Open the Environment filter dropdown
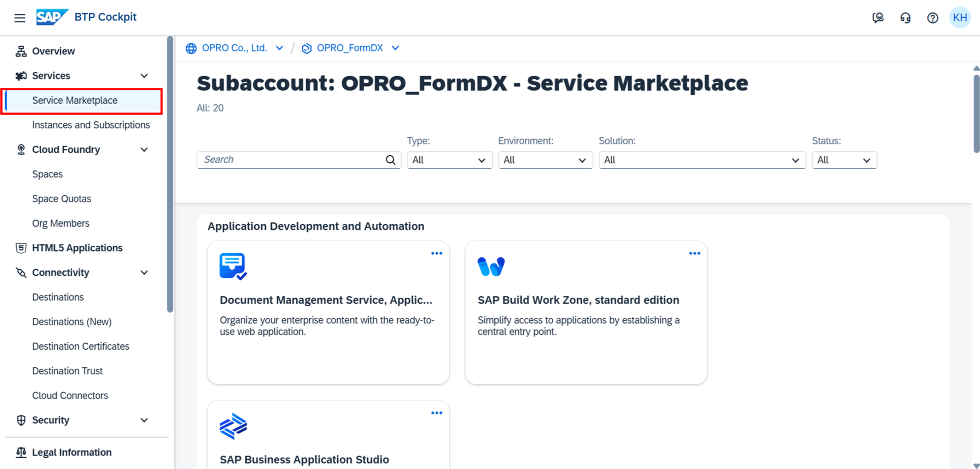980x469 pixels. click(x=545, y=160)
